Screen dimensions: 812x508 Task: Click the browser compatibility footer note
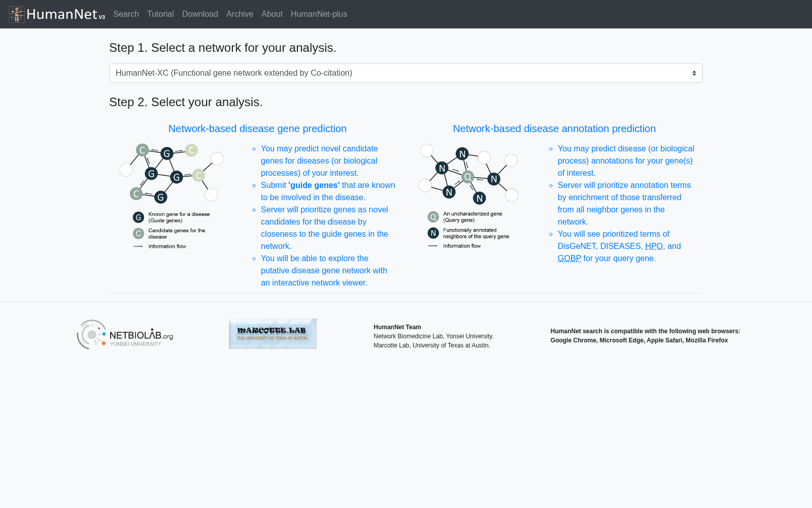click(646, 336)
